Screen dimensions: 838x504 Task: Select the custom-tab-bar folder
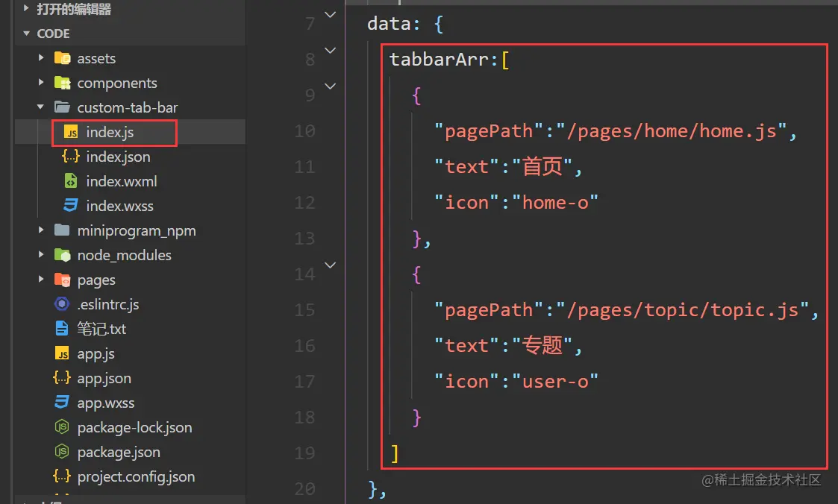[x=127, y=108]
